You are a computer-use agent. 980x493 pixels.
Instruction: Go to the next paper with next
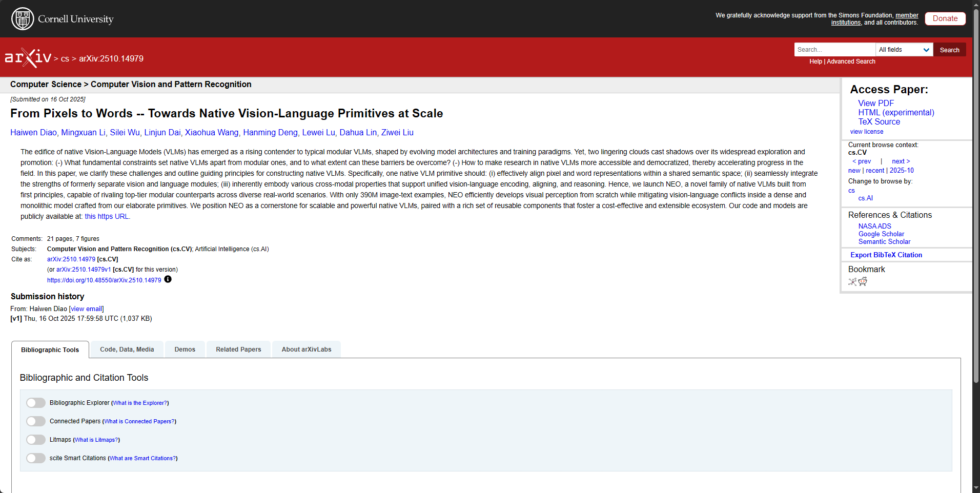point(901,161)
